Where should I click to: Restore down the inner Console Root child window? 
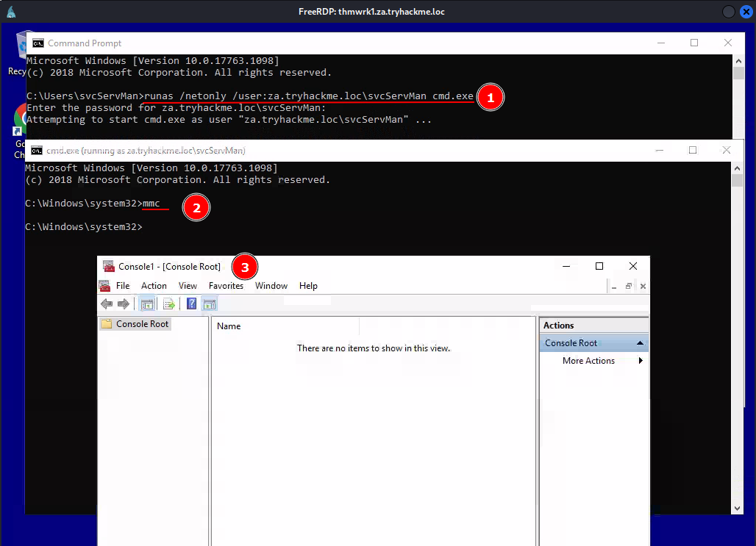(629, 287)
